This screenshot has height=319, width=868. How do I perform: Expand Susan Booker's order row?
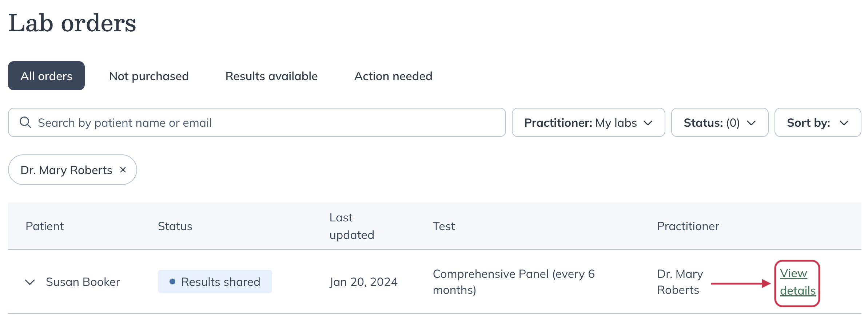(30, 282)
